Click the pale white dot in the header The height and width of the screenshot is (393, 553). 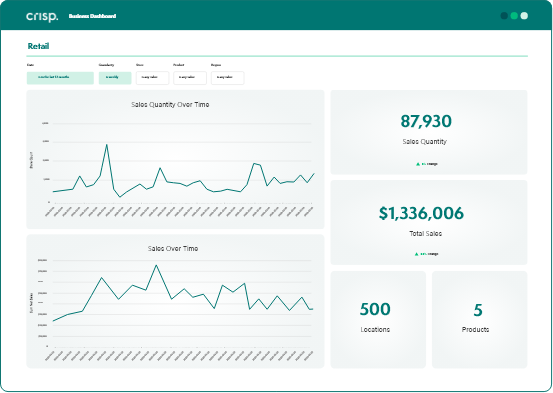click(x=524, y=16)
